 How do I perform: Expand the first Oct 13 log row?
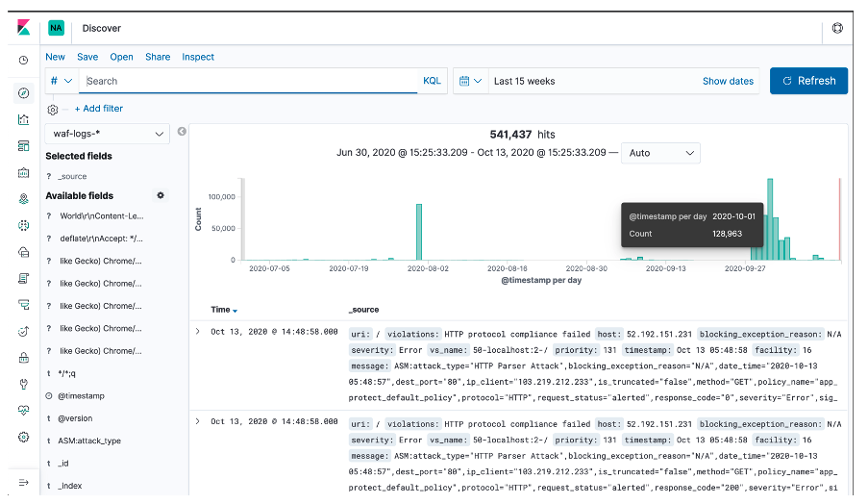[198, 332]
